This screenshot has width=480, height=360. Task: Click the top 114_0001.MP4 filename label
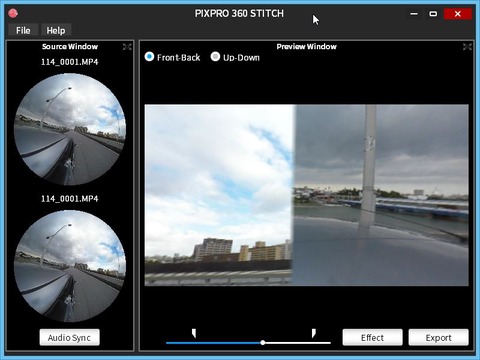[69, 62]
